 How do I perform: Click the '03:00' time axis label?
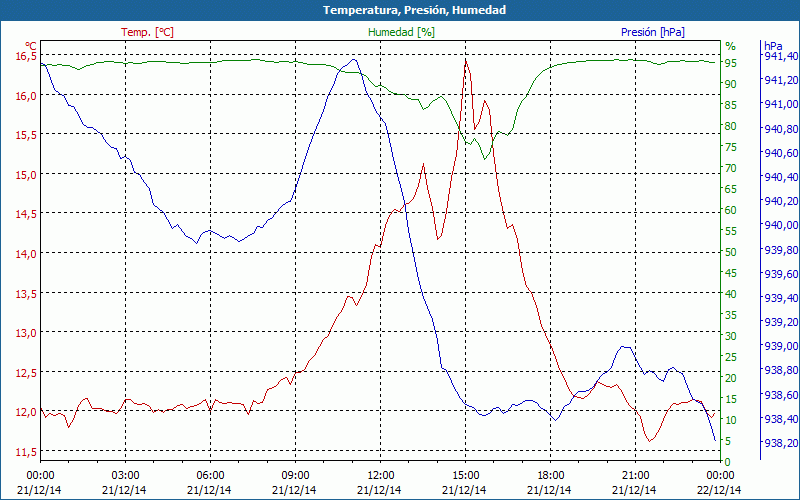tap(124, 476)
